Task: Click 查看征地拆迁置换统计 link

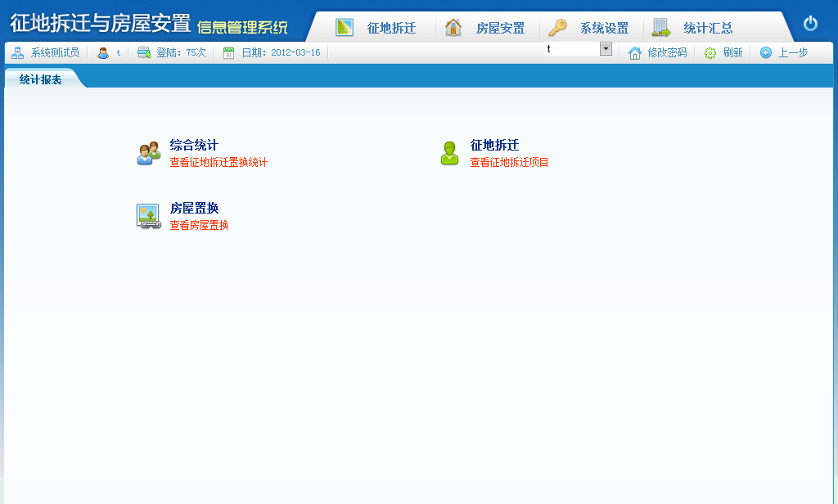Action: click(x=219, y=162)
